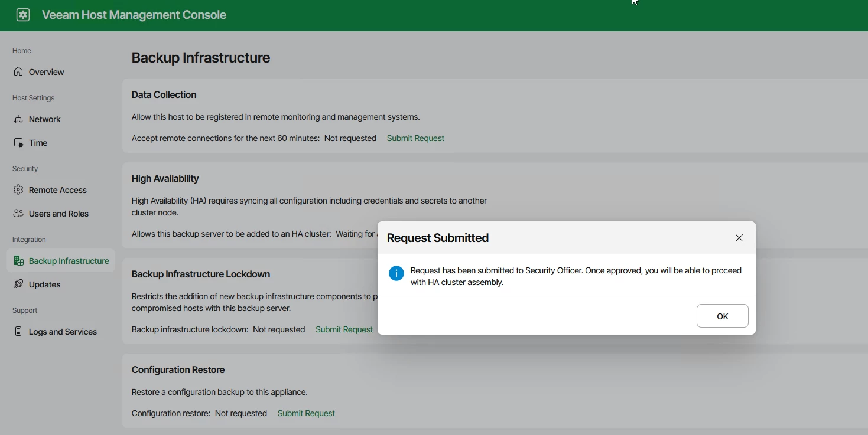Image resolution: width=868 pixels, height=435 pixels.
Task: Confirm the dialog with OK
Action: click(x=723, y=316)
